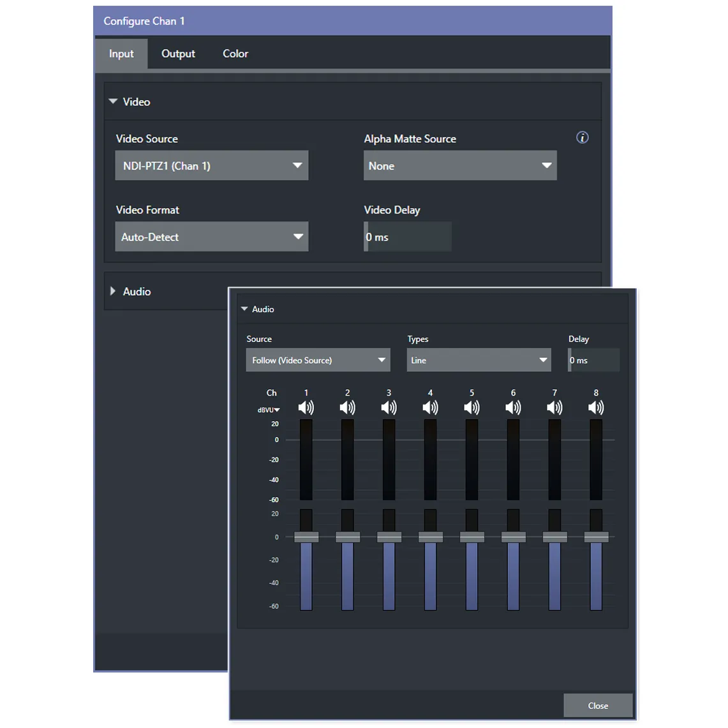Open the dBVU scale units dropdown
The width and height of the screenshot is (728, 728).
pos(269,410)
